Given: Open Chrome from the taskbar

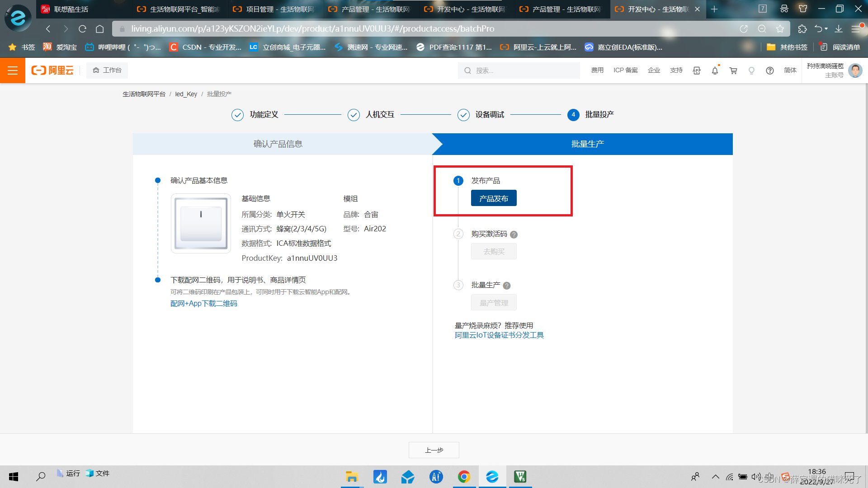Looking at the screenshot, I should [464, 477].
